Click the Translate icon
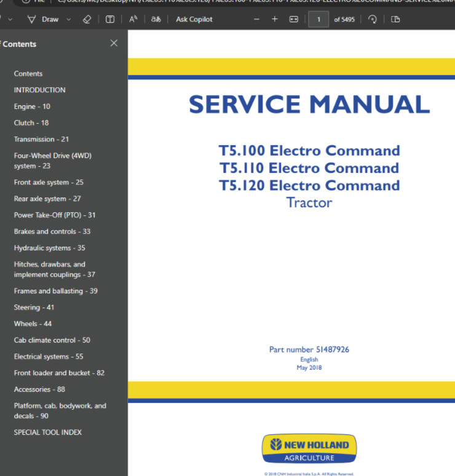Screen dimensions: 455x476 point(156,20)
